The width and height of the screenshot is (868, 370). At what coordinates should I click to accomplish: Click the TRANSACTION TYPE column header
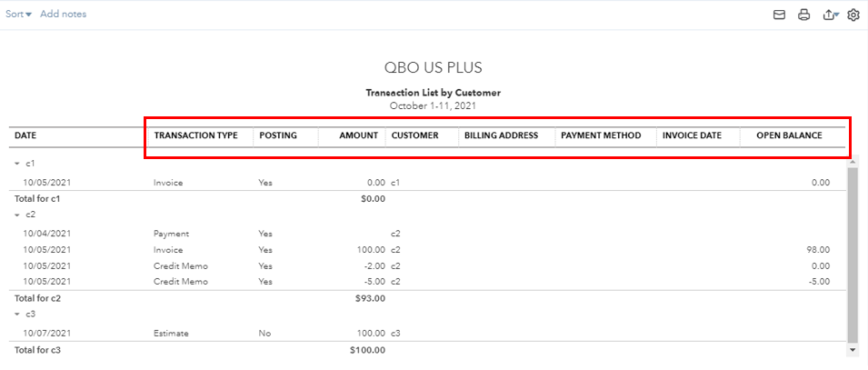click(x=196, y=135)
